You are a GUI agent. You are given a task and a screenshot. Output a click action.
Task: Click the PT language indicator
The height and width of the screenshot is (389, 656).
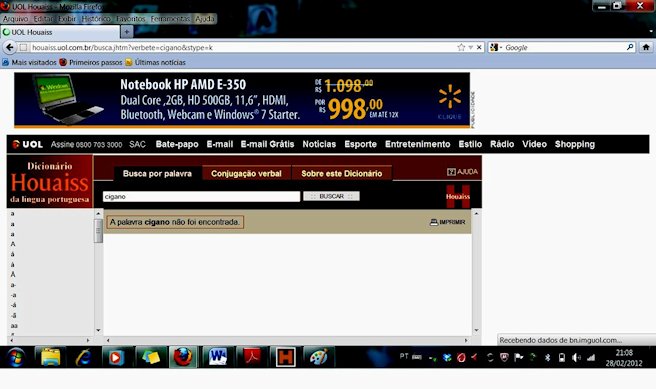404,356
